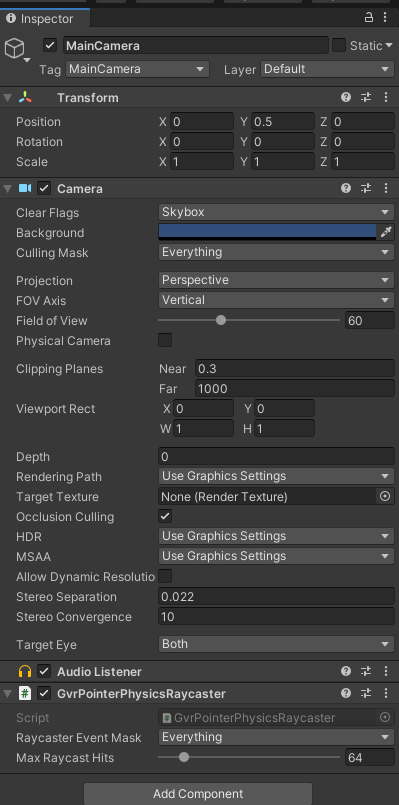Open the FOV Axis dropdown
This screenshot has width=399, height=805.
click(276, 300)
